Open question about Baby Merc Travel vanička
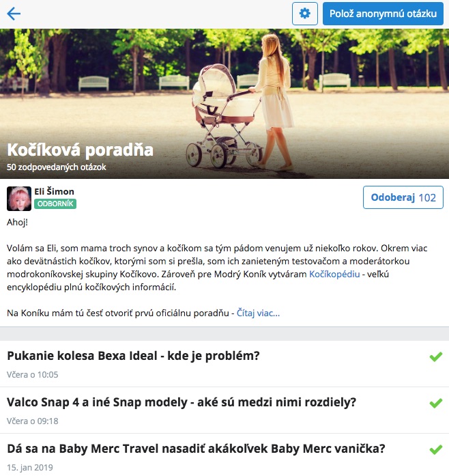The width and height of the screenshot is (449, 476). pos(196,449)
